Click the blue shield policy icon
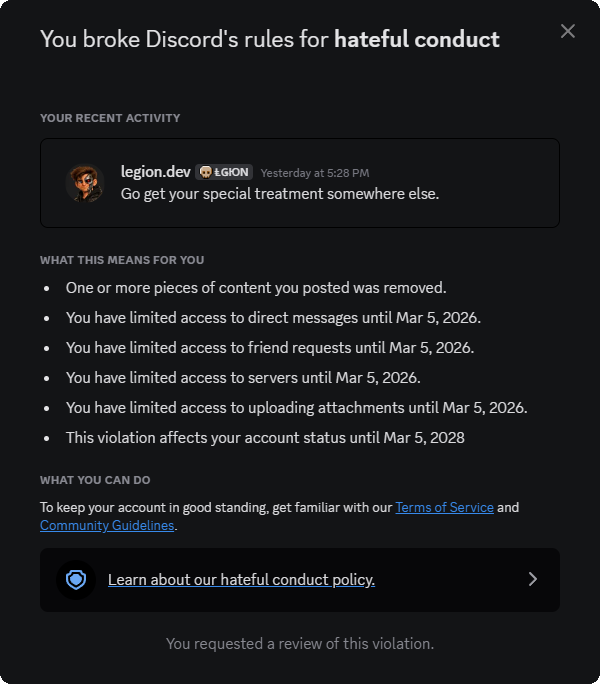The width and height of the screenshot is (600, 684). [x=76, y=580]
